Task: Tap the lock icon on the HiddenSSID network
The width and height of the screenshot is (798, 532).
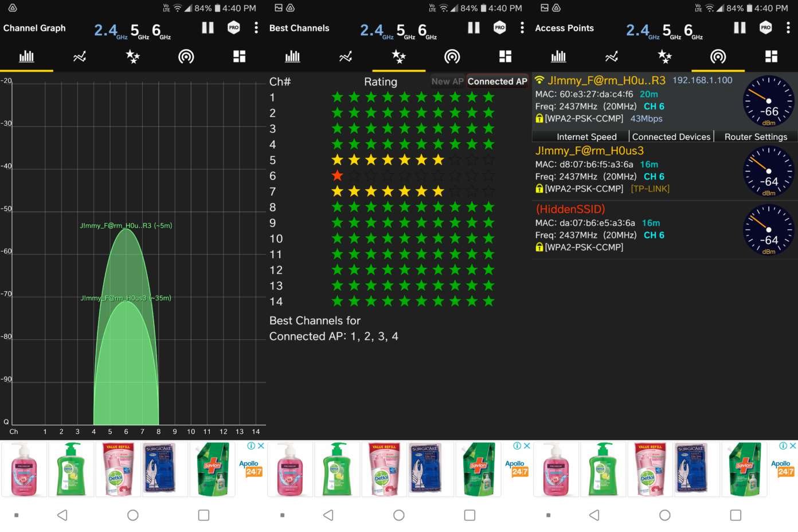Action: coord(538,247)
